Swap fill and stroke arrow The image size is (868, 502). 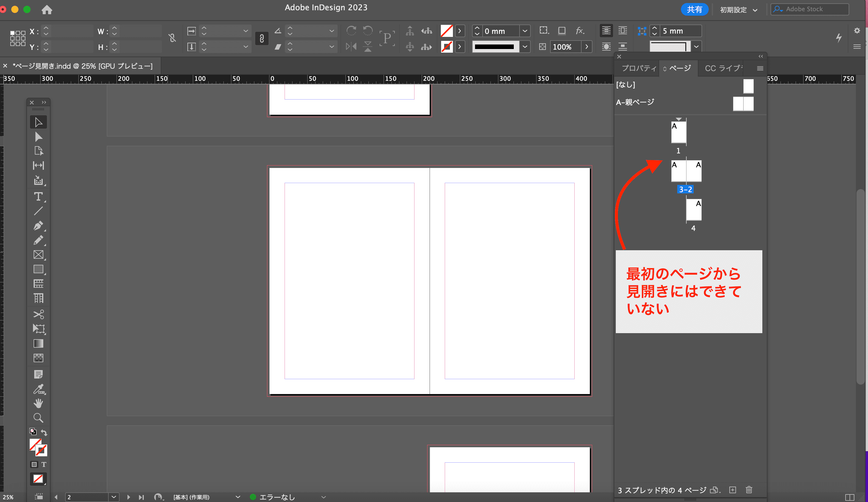(44, 432)
